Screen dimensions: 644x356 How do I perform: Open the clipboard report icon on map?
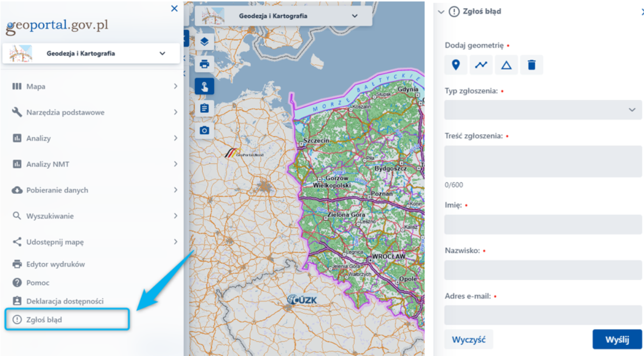(x=204, y=108)
